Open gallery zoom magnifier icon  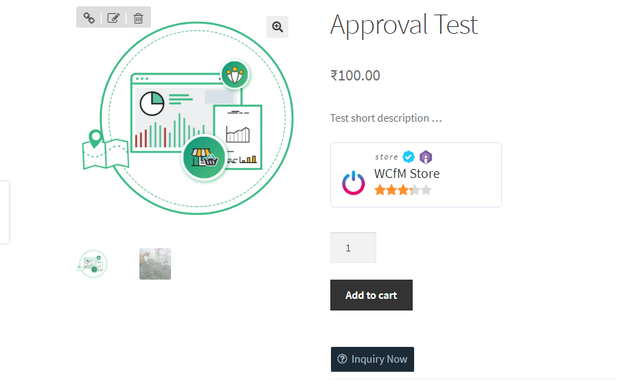[x=278, y=27]
